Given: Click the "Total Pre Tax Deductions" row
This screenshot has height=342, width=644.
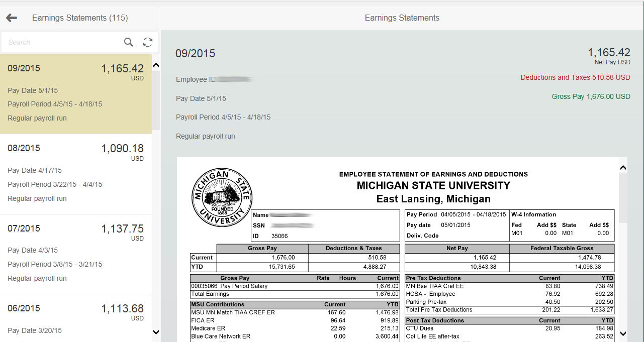Looking at the screenshot, I should pyautogui.click(x=510, y=310).
